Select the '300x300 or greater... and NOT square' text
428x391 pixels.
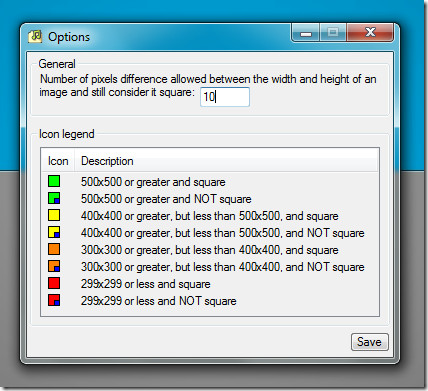[222, 267]
